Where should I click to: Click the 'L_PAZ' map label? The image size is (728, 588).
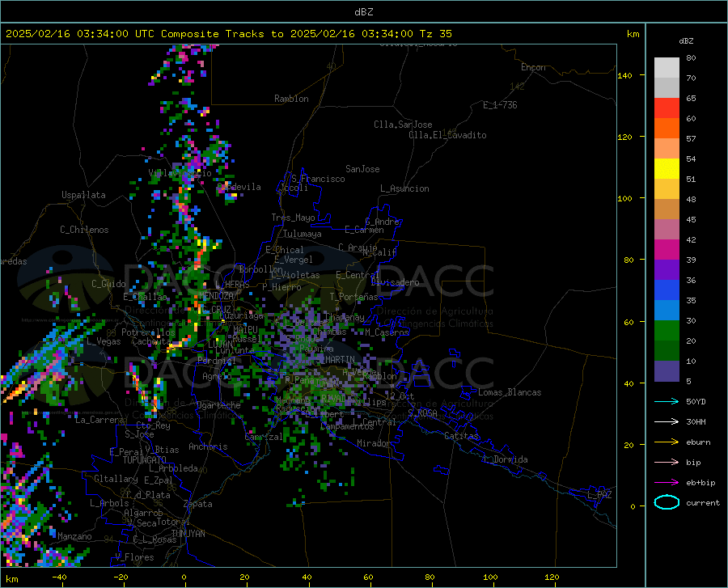tap(599, 495)
